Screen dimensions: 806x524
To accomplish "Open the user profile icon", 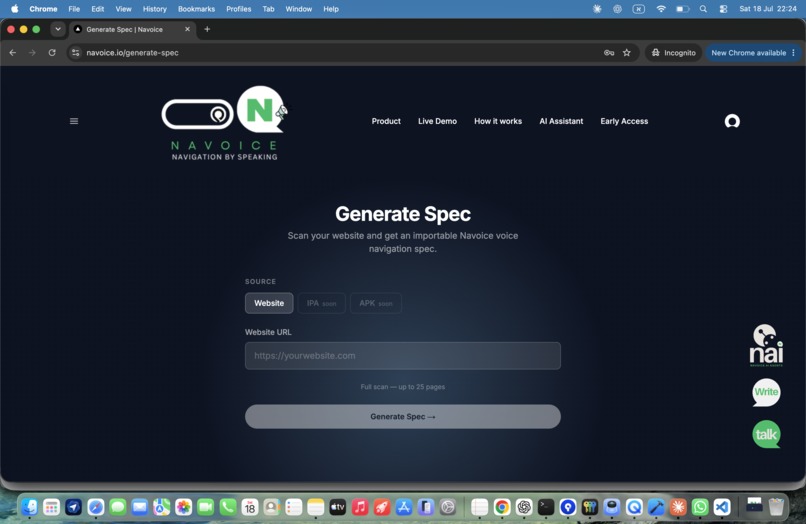I will tap(732, 121).
